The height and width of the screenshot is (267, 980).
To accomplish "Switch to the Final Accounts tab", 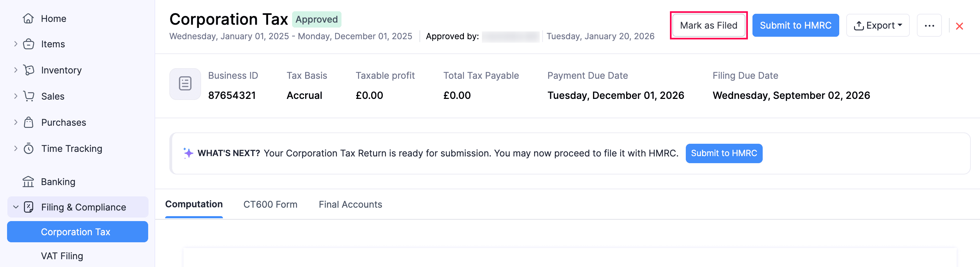I will tap(350, 204).
